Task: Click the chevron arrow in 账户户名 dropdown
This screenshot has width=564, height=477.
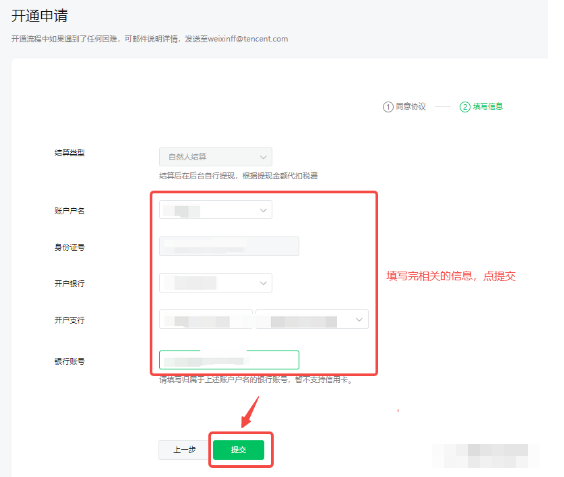Action: [263, 210]
